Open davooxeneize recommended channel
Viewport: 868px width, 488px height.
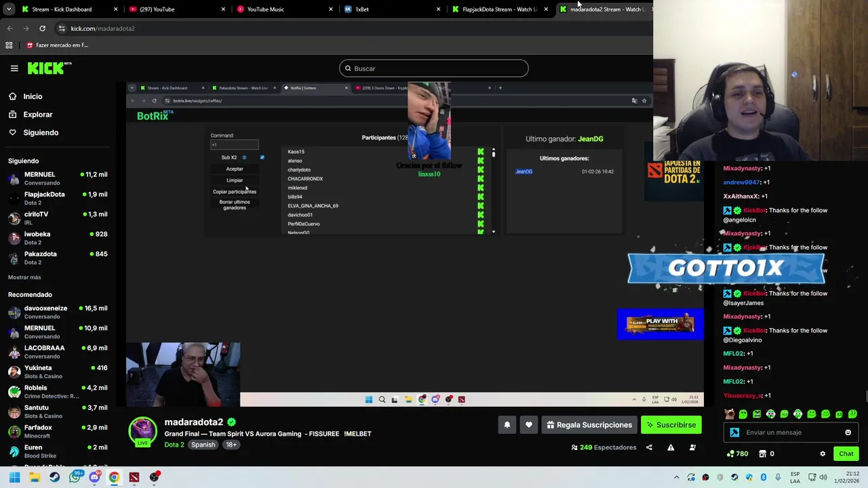click(x=58, y=312)
